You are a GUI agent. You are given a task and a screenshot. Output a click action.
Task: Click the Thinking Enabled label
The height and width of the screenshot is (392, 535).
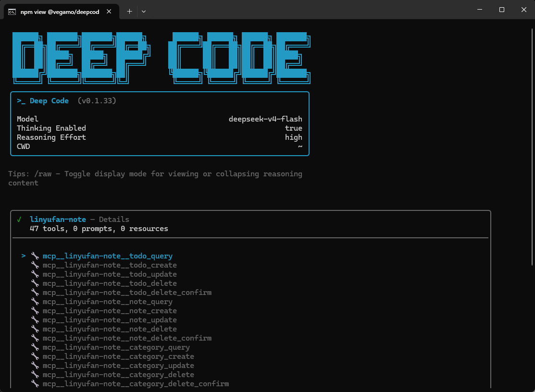(x=51, y=128)
